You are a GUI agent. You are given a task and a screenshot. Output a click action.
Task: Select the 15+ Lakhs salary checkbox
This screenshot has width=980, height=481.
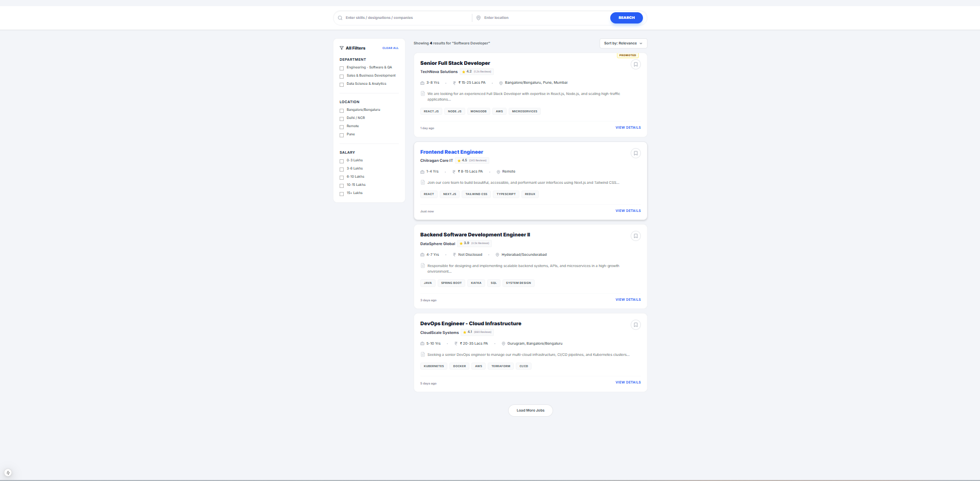click(x=342, y=194)
